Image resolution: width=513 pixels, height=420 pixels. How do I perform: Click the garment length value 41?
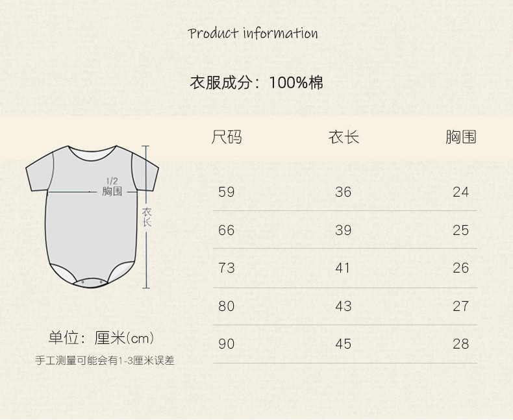[x=344, y=268]
